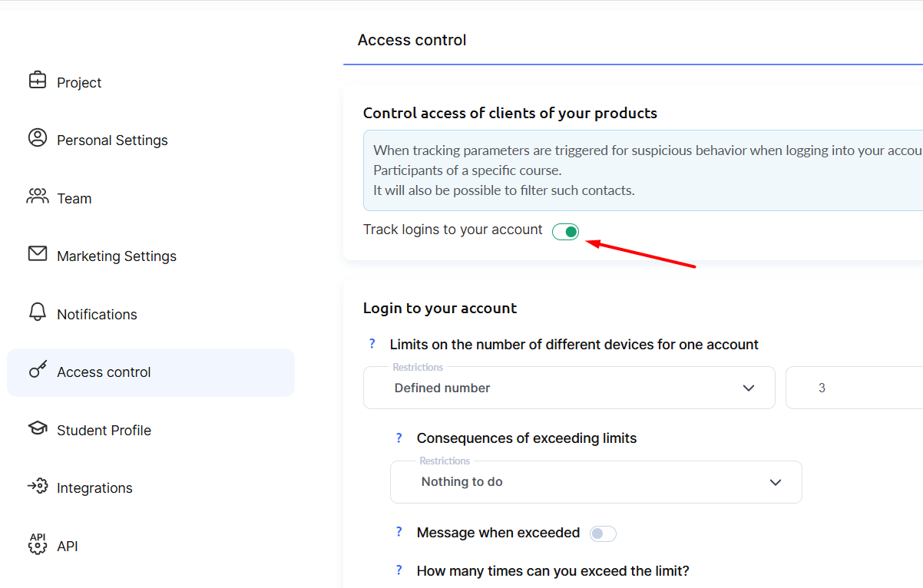Viewport: 923px width, 588px height.
Task: Show help for Consequences of exceeding limits
Action: pyautogui.click(x=399, y=438)
